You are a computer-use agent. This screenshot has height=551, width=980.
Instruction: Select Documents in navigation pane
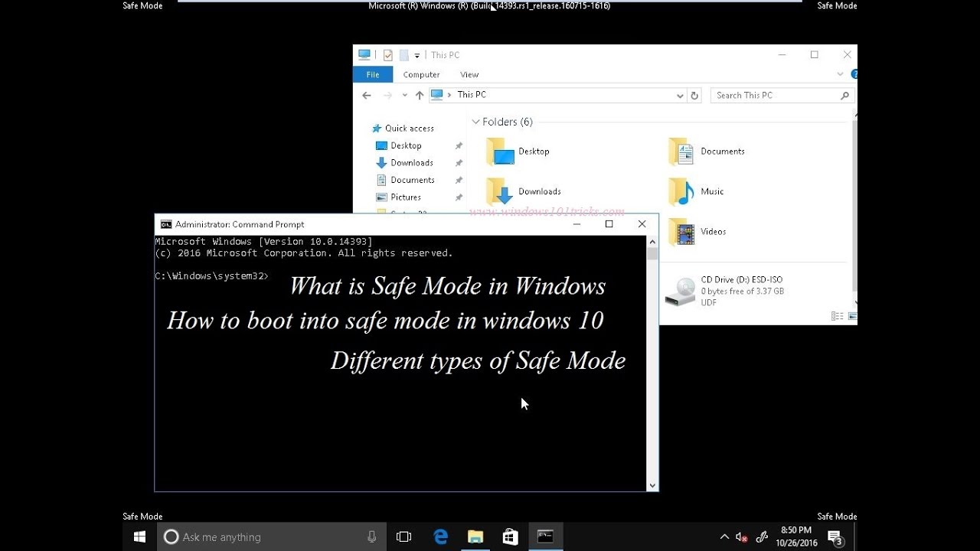pos(405,180)
